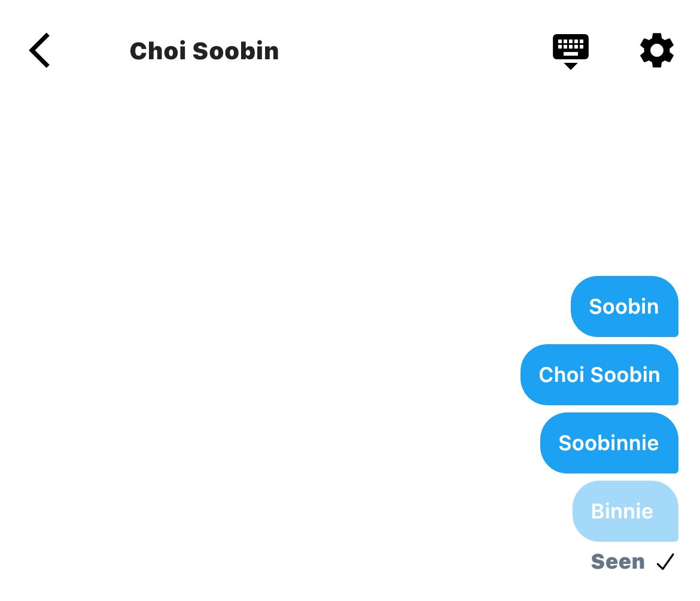Click the first sent message reading Soobin
This screenshot has width=700, height=601.
[625, 306]
